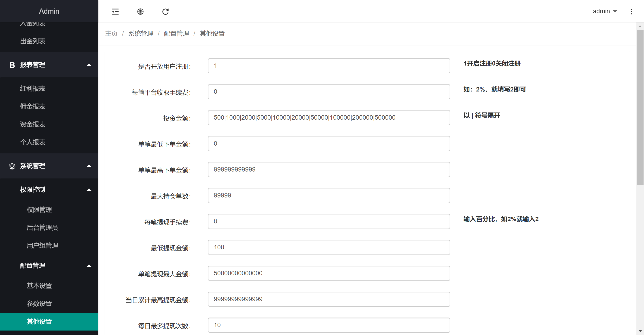
Task: Focus the 最大持仓单数 input field
Action: 329,195
